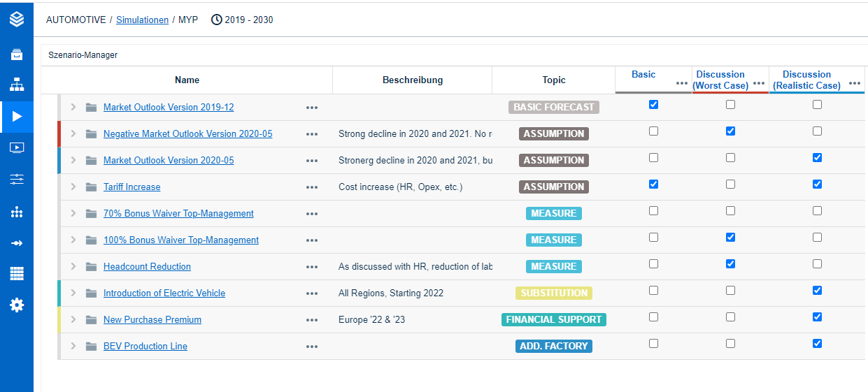Uncheck Worst Case for Negative Market Outlook

730,131
